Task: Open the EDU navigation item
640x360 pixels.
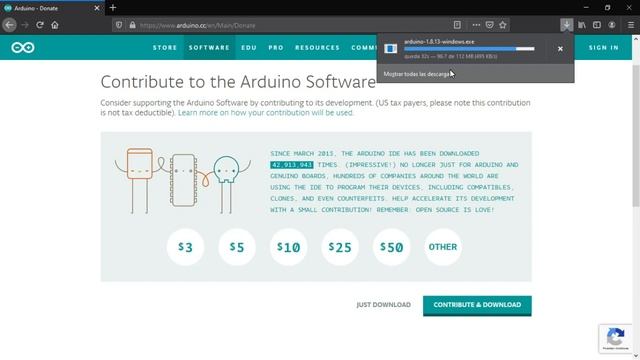Action: (249, 47)
